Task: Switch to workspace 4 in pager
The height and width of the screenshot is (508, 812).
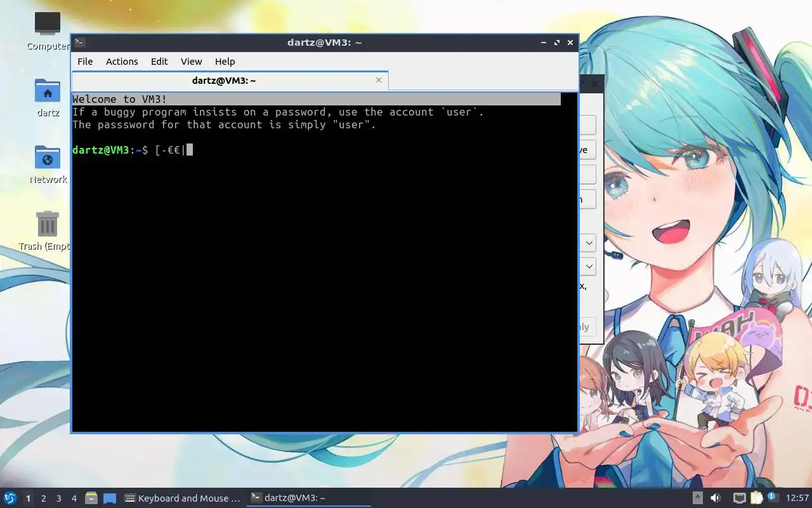Action: point(74,498)
